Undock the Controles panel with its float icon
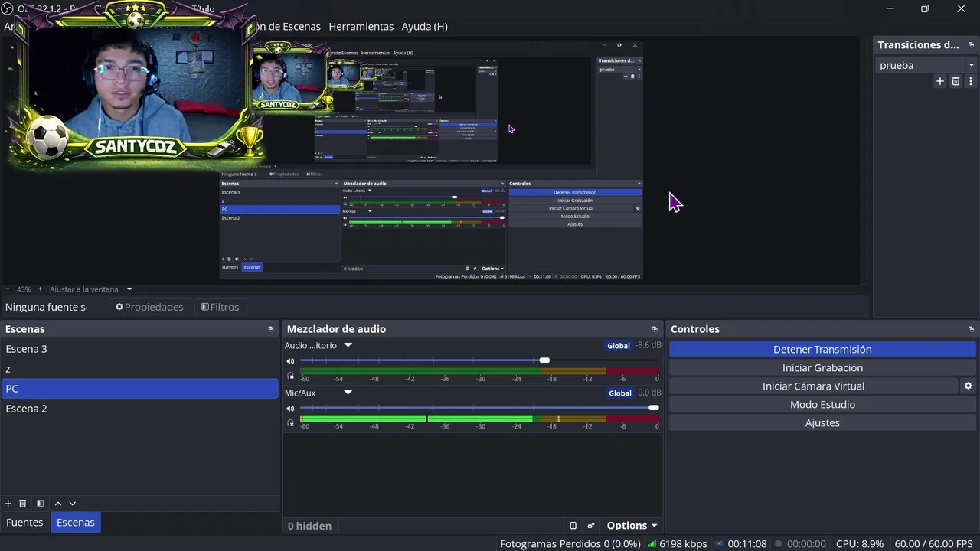Image resolution: width=980 pixels, height=551 pixels. pyautogui.click(x=971, y=329)
